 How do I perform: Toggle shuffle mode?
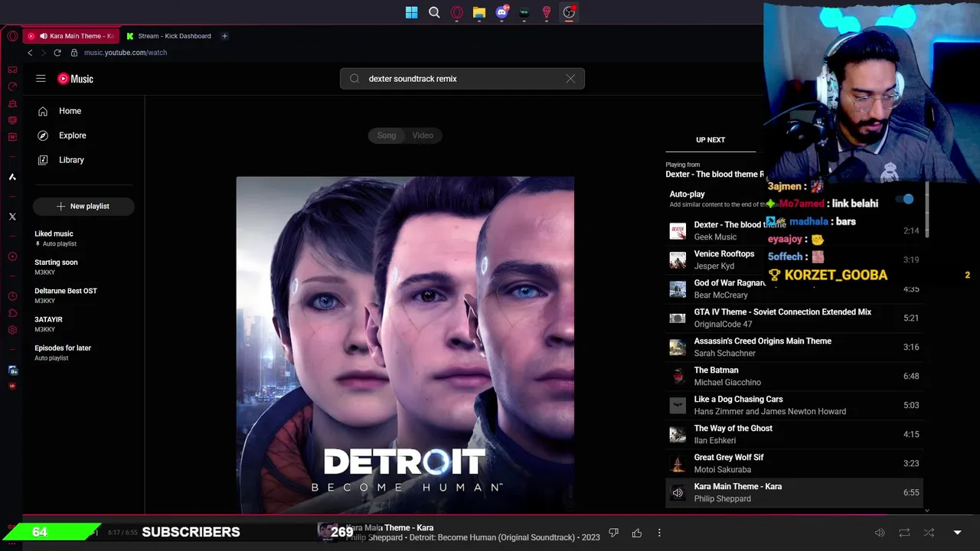(x=929, y=533)
